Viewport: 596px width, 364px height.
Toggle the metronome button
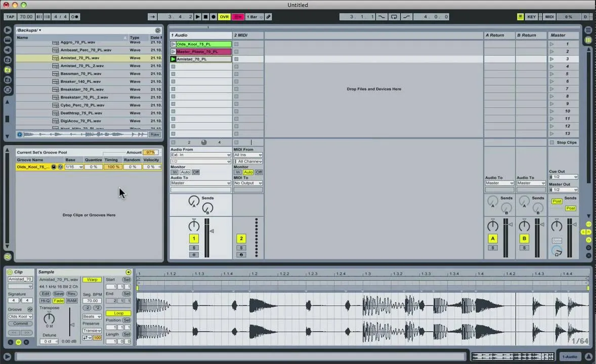click(75, 17)
